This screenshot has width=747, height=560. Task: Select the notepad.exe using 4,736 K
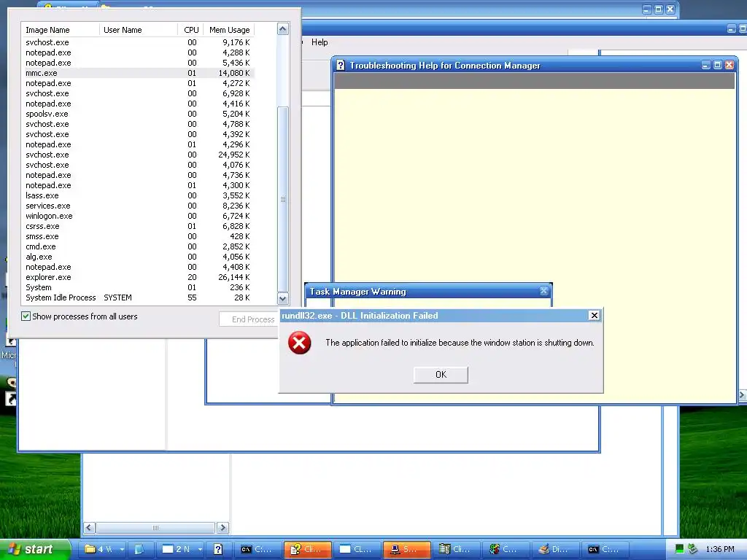pyautogui.click(x=138, y=175)
